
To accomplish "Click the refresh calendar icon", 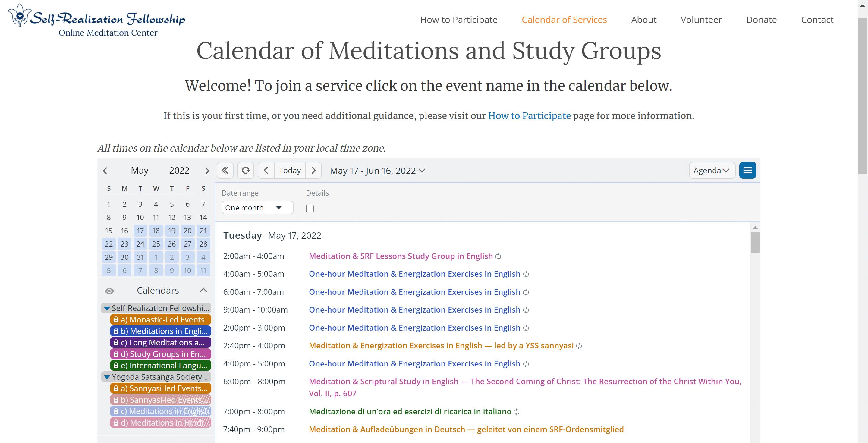I will click(x=246, y=171).
